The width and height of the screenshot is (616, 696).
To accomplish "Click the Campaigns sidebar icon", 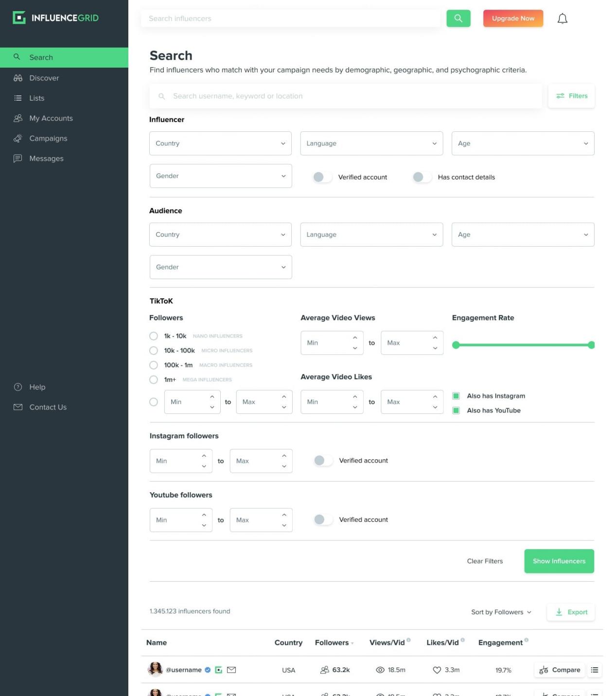I will click(18, 138).
